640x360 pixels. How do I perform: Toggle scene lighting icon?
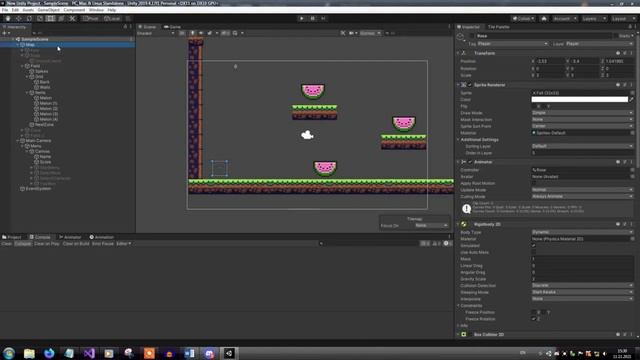(192, 33)
